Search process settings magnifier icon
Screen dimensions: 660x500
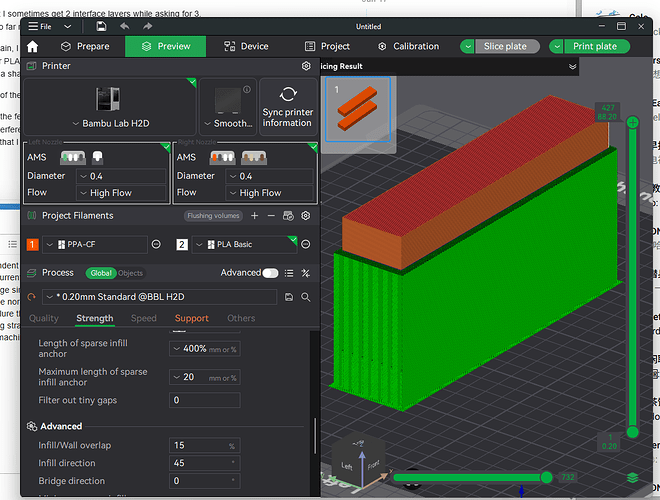coord(306,297)
